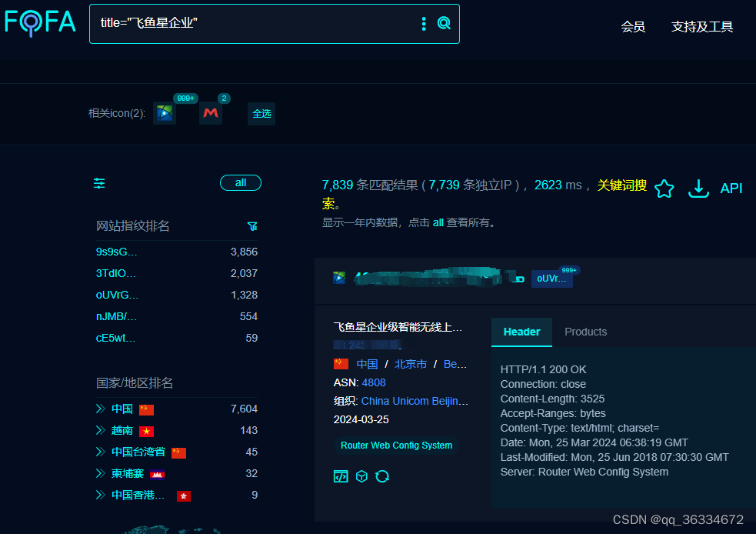The width and height of the screenshot is (756, 534).
Task: Click the China Unicom Beijin... organization link
Action: tap(415, 401)
